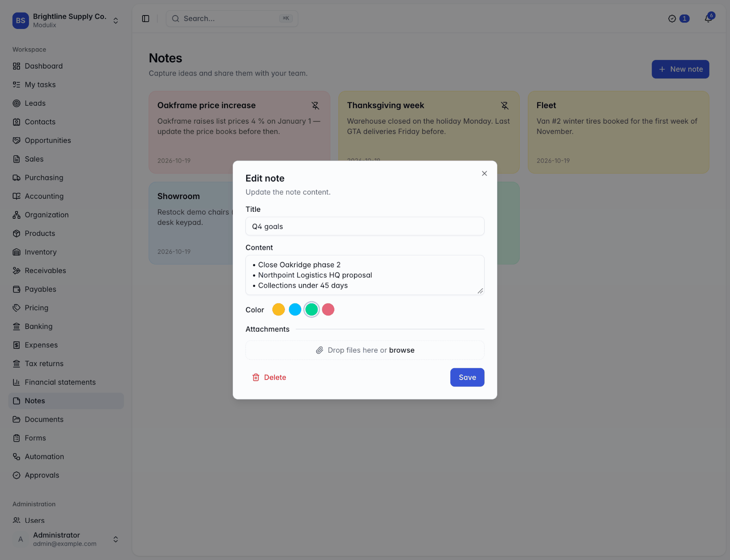
Task: Open the Inventory section
Action: pos(66,252)
